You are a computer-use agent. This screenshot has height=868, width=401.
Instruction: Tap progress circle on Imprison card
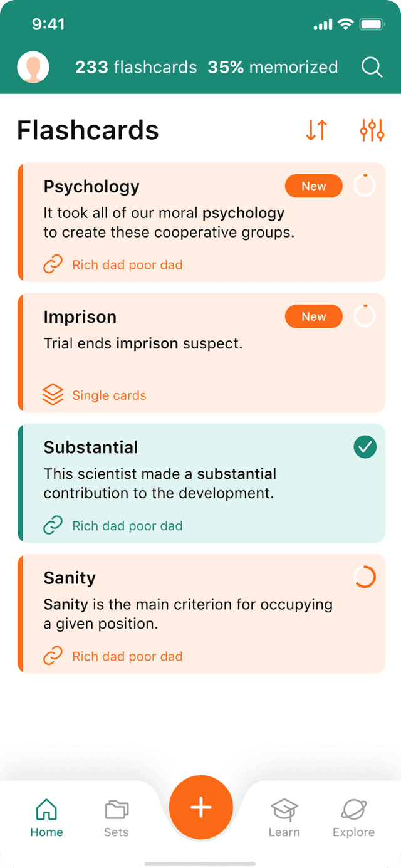tap(365, 316)
